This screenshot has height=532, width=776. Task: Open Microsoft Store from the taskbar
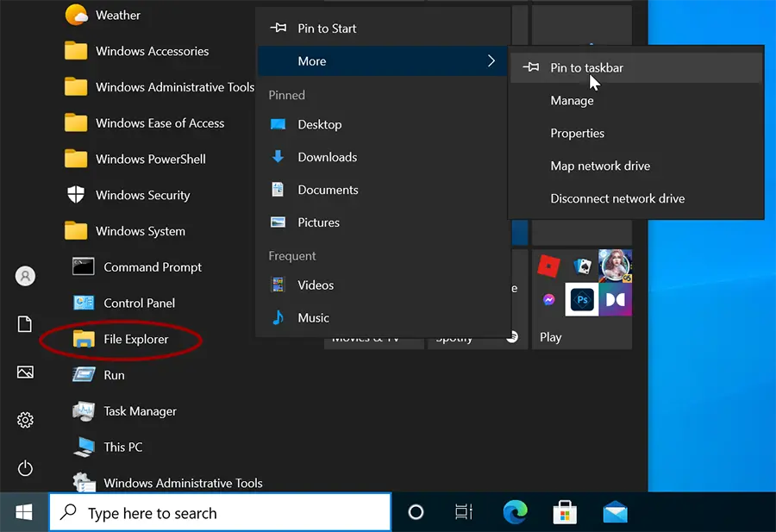(565, 511)
